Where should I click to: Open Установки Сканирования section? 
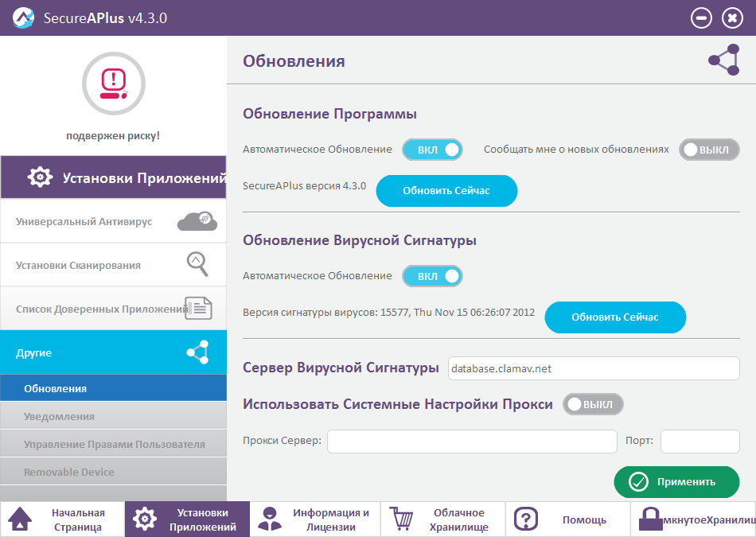(x=113, y=265)
